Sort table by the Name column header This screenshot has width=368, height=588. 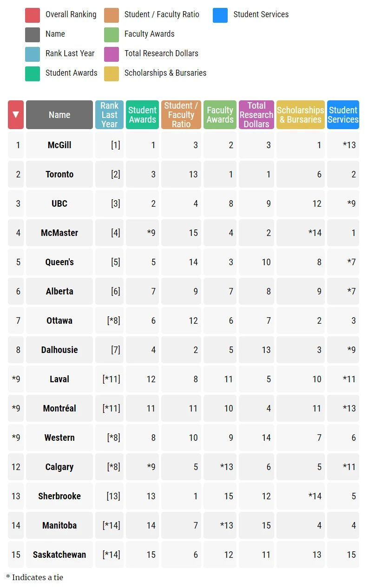pyautogui.click(x=59, y=115)
